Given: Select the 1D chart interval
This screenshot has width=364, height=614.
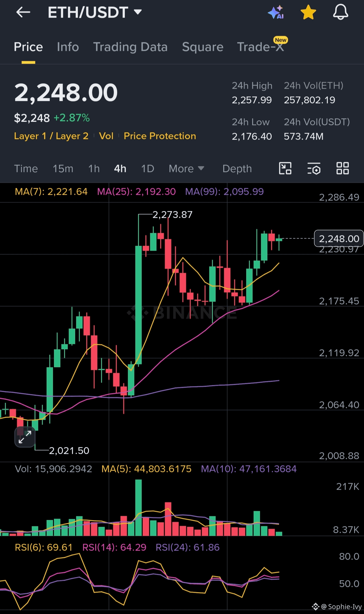Looking at the screenshot, I should [148, 169].
